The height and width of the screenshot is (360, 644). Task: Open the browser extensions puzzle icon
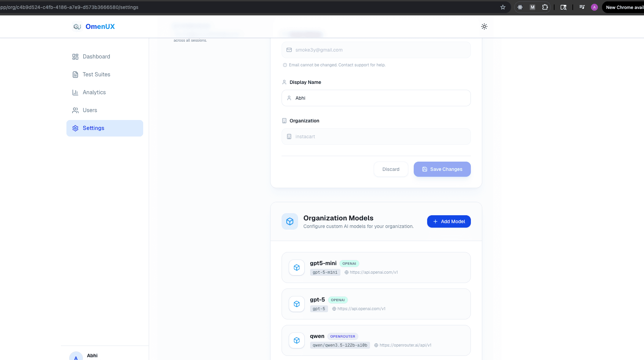(x=545, y=7)
